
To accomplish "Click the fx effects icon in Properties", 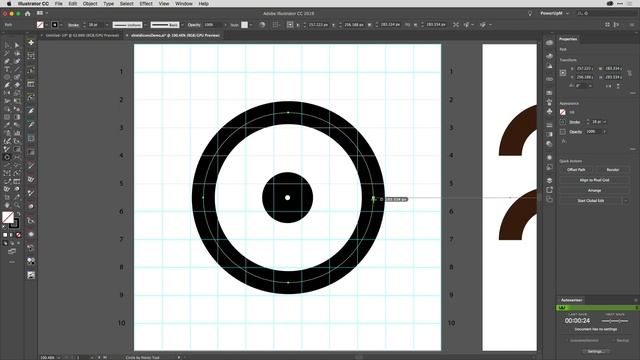I will coord(564,141).
